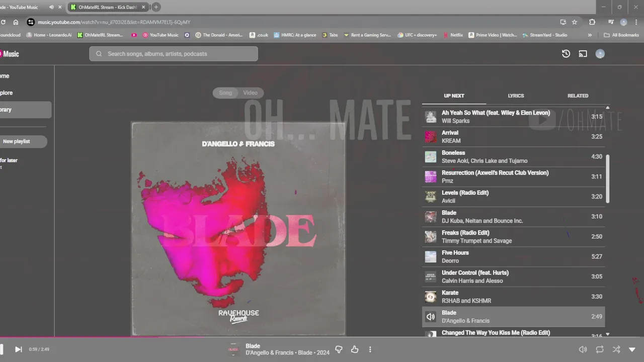Open The Donald bookmark
Screen dimensions: 644x362
coord(219,35)
